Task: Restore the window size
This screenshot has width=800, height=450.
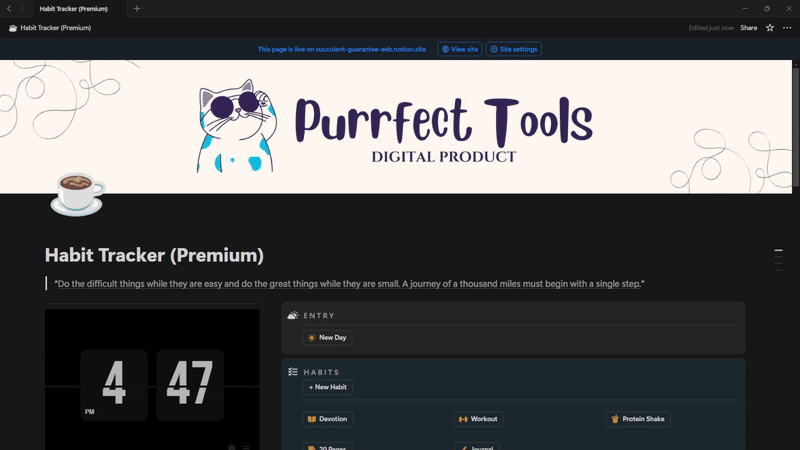Action: 767,9
